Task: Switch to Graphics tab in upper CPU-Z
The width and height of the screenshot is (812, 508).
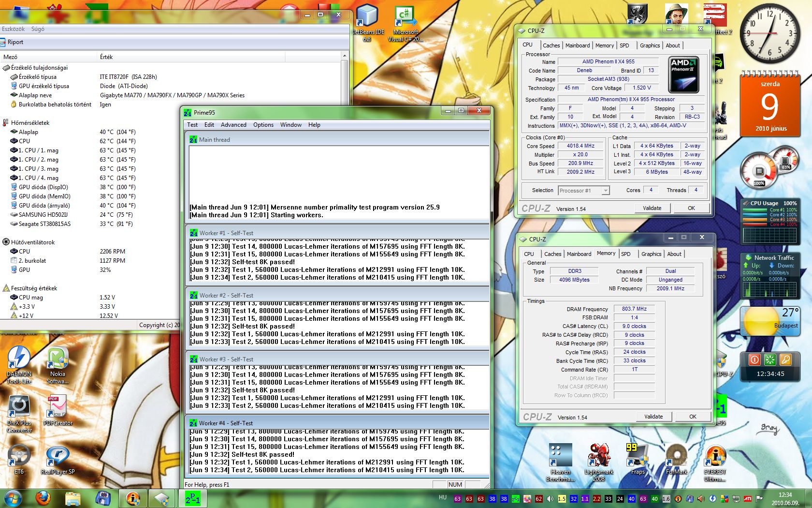Action: [650, 45]
